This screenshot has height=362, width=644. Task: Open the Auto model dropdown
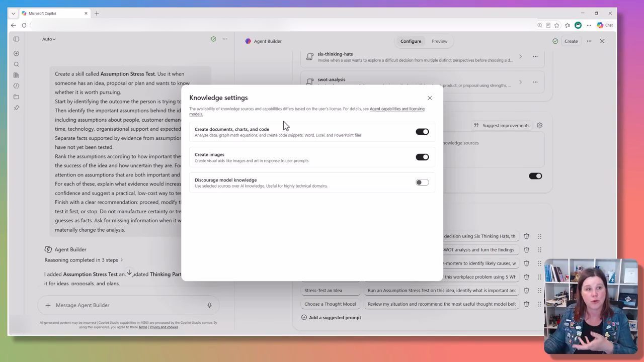49,39
